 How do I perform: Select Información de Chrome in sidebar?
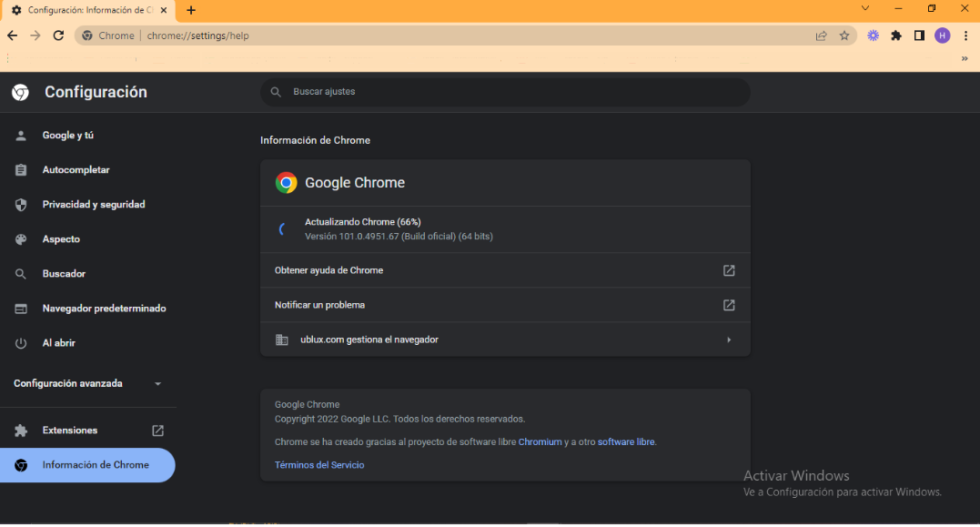pos(87,465)
